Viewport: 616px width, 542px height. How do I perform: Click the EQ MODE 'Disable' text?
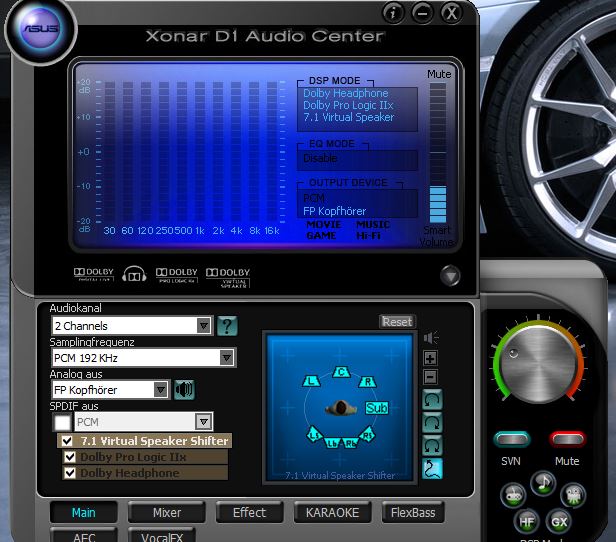tap(320, 158)
